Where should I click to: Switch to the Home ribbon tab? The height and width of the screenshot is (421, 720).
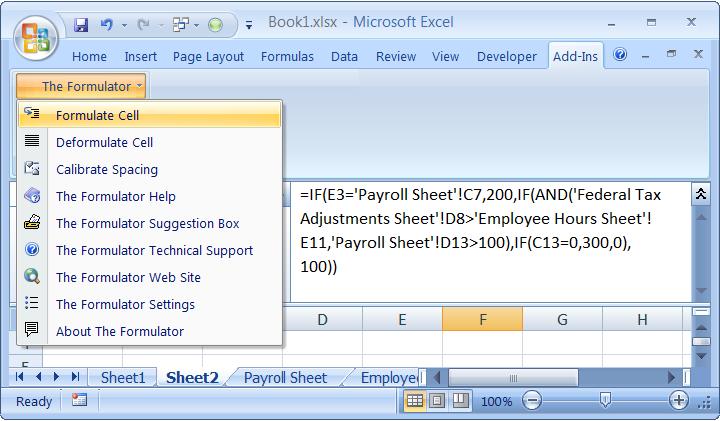[x=89, y=56]
